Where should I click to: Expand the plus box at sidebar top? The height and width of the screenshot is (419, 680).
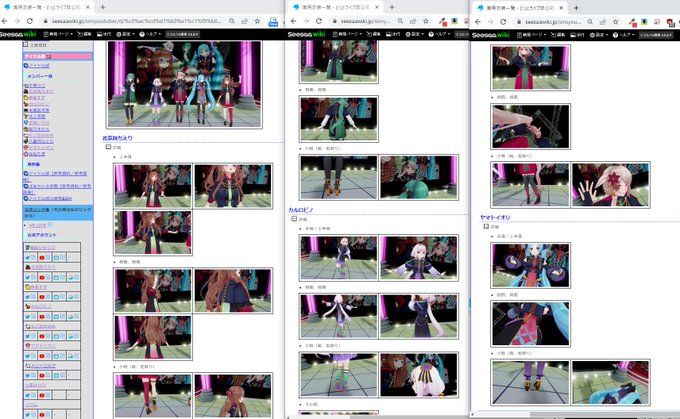[x=25, y=44]
